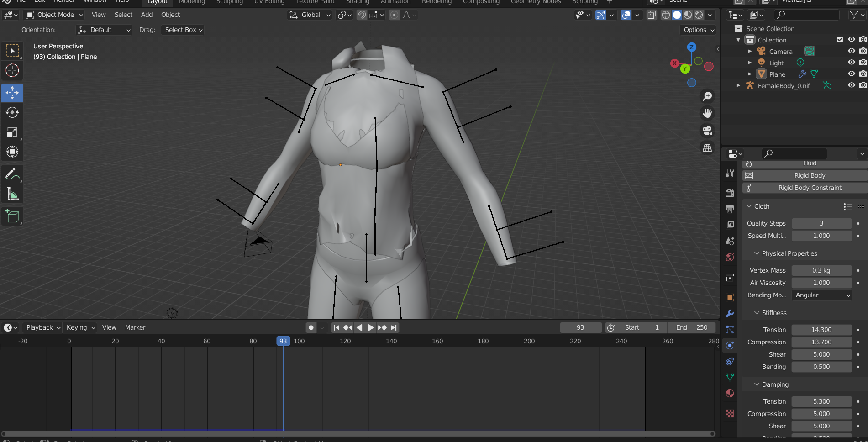
Task: Open the Output properties tab
Action: click(x=730, y=209)
